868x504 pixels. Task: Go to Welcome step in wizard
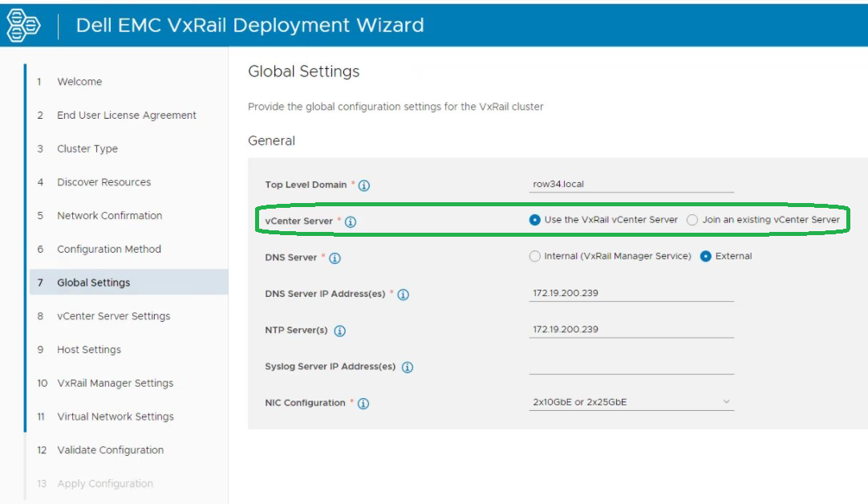pyautogui.click(x=79, y=82)
